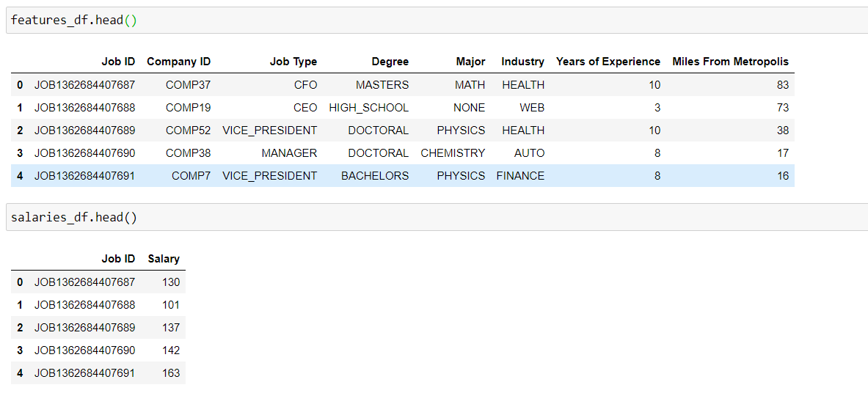Select the Miles From Metropolis column header
Viewport: 868px width, 393px height.
(x=730, y=62)
